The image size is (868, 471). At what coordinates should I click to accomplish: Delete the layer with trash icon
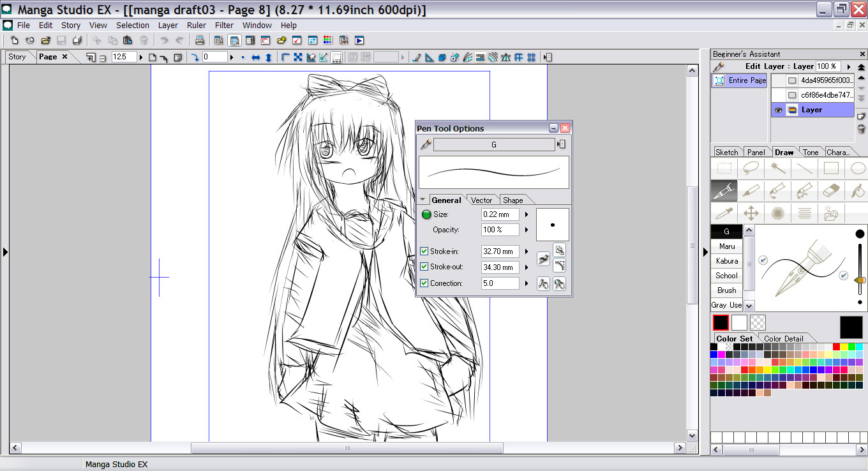[860, 129]
